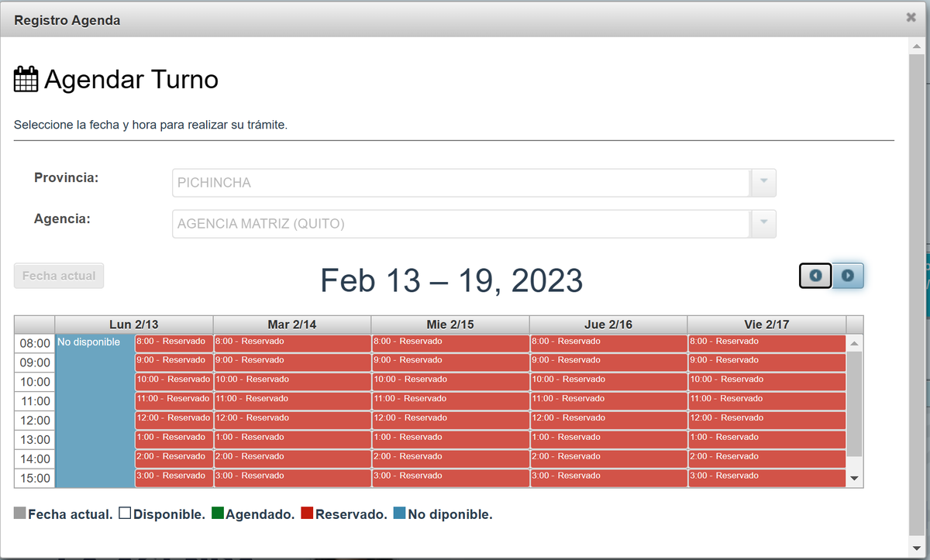Click the white Disponible legend swatch
The height and width of the screenshot is (560, 930).
click(x=125, y=513)
